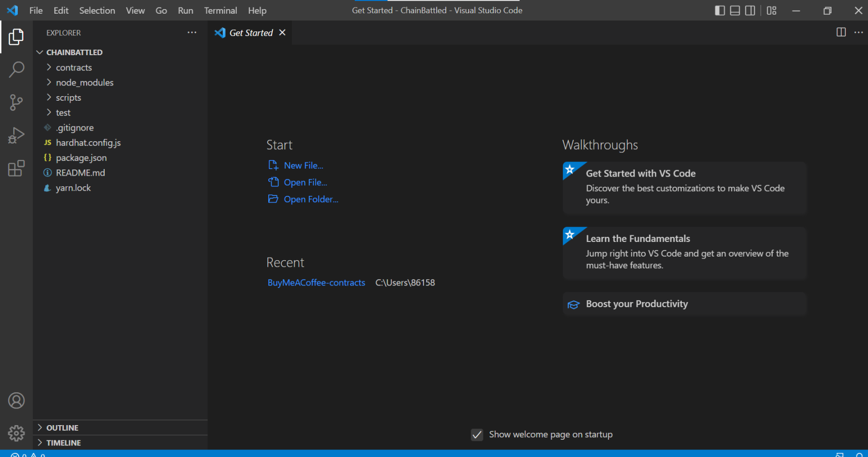Close the Get Started tab
The image size is (868, 457).
[282, 32]
